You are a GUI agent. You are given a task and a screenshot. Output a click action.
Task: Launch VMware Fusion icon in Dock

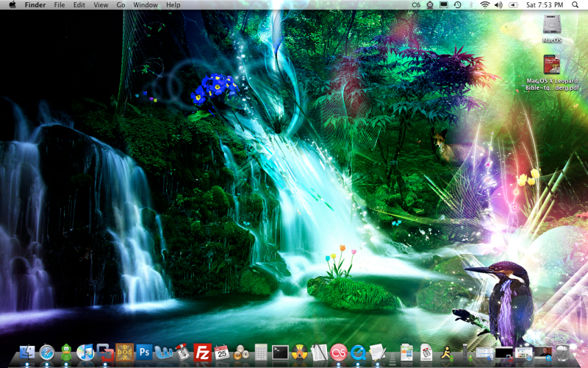click(x=105, y=353)
